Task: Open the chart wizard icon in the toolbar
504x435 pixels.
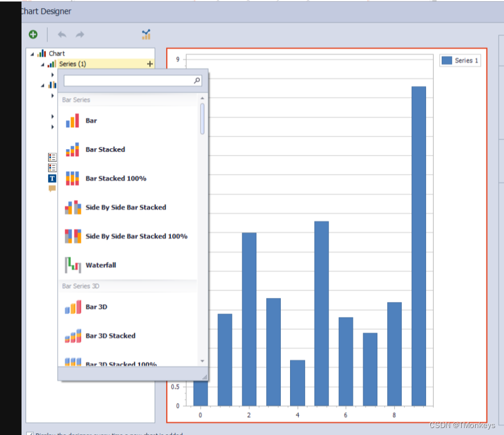Action: click(146, 34)
